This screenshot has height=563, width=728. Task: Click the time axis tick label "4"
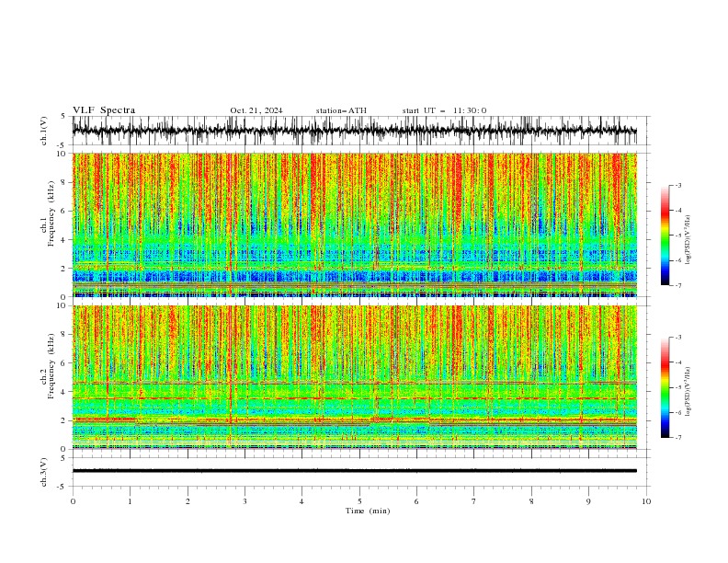301,501
